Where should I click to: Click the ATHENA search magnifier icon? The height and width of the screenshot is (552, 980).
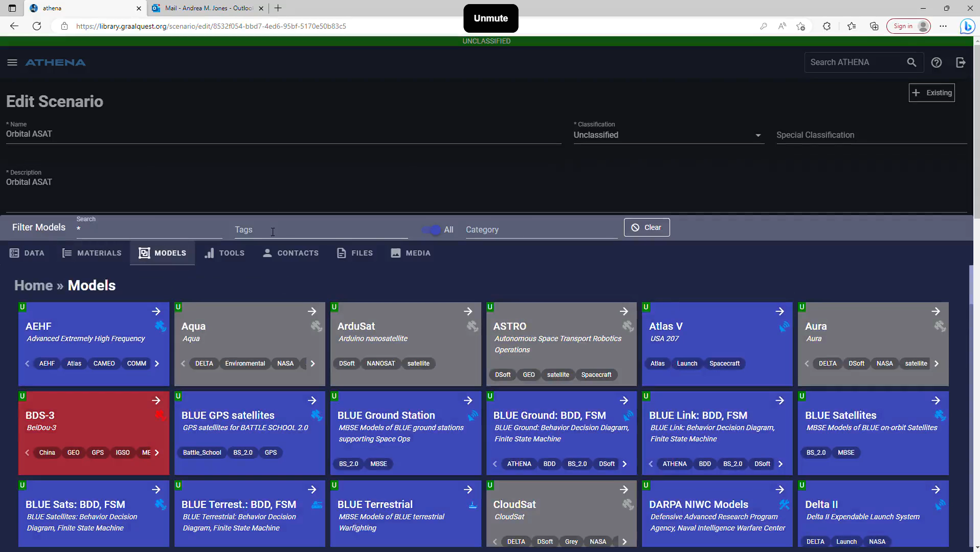(911, 62)
